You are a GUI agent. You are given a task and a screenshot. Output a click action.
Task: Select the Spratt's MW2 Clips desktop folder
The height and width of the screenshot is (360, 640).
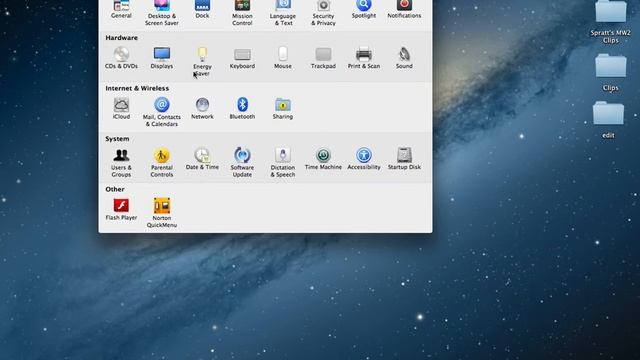pyautogui.click(x=611, y=22)
